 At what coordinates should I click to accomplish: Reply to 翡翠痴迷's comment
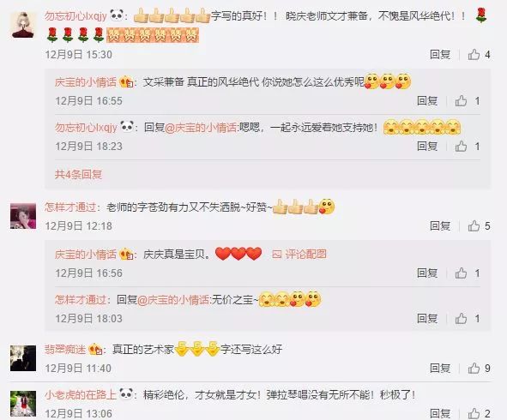click(x=440, y=368)
